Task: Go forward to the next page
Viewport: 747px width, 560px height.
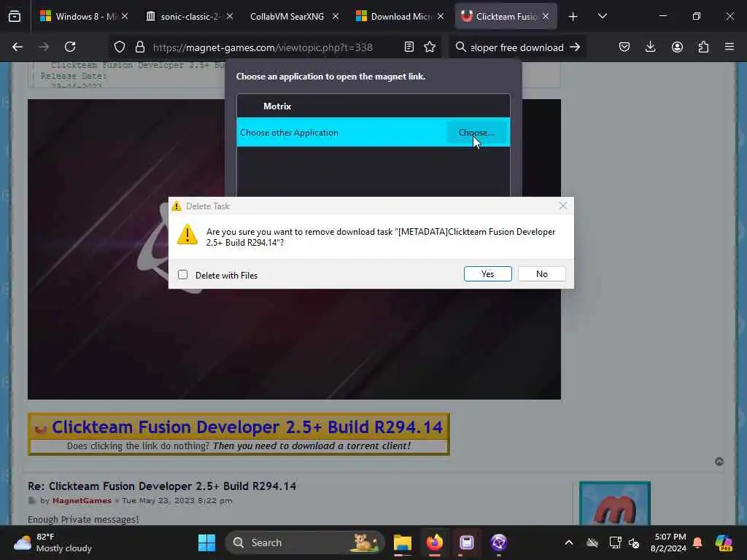Action: click(44, 47)
